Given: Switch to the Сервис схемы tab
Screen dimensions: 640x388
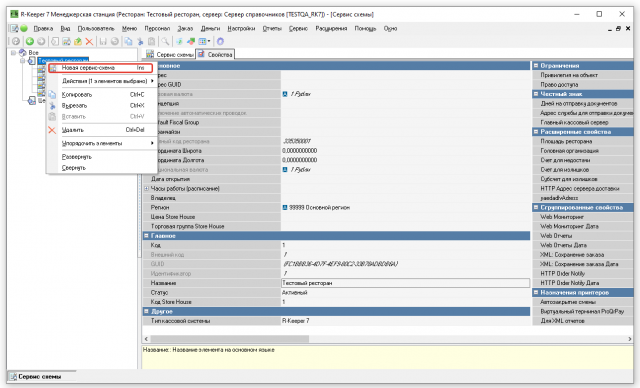Looking at the screenshot, I should pos(169,54).
